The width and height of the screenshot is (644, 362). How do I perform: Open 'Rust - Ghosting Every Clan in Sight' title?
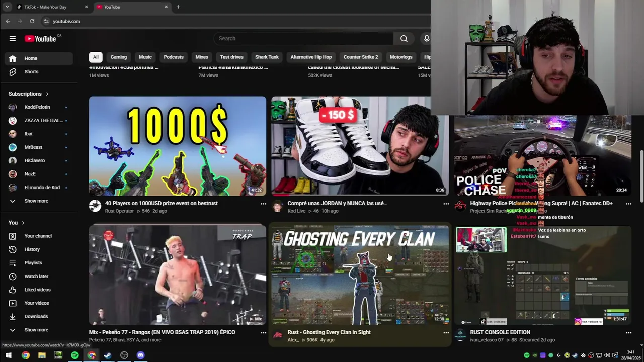click(x=329, y=332)
